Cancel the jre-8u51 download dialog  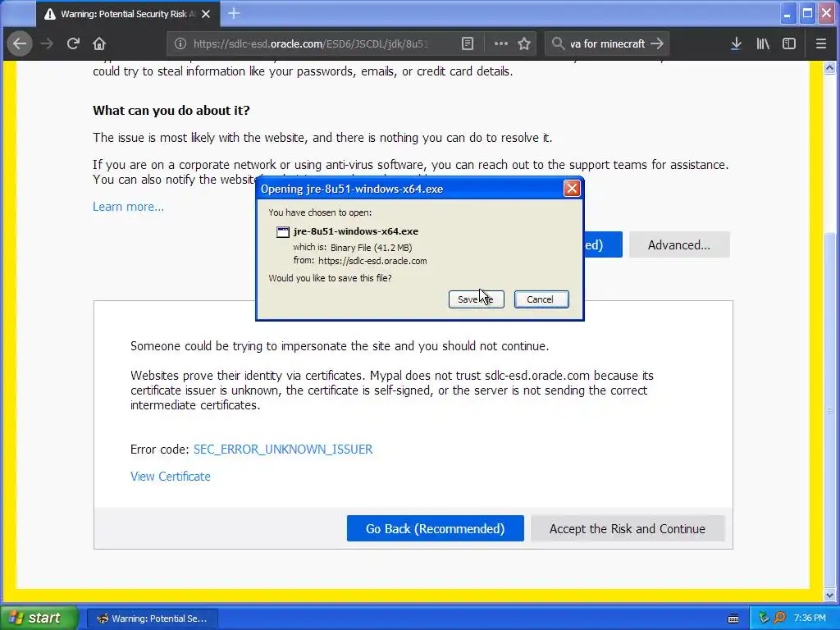[x=541, y=299]
